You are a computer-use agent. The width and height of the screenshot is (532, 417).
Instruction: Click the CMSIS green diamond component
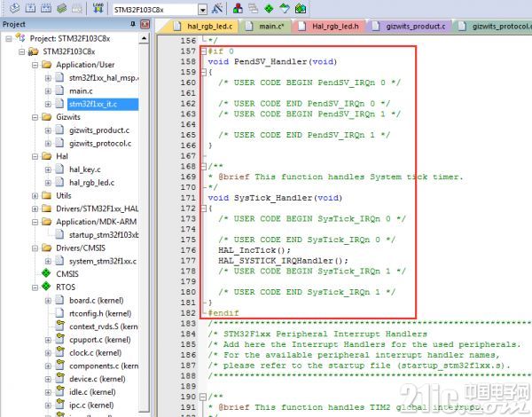coord(46,273)
